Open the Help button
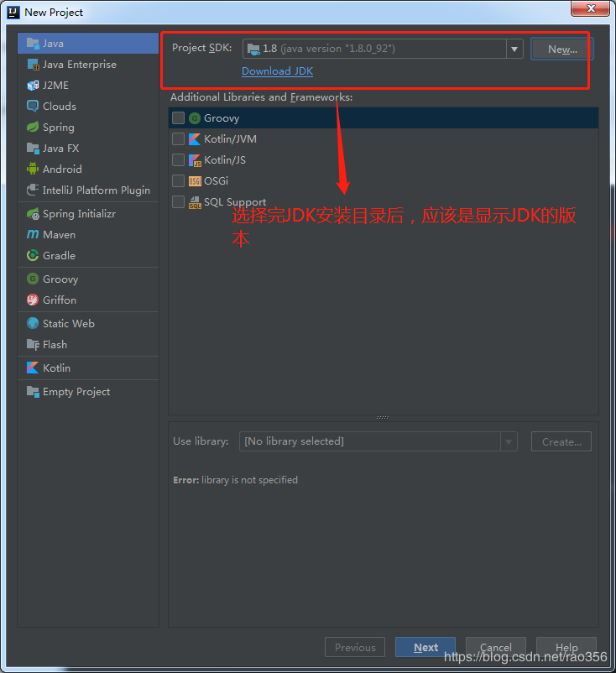The width and height of the screenshot is (616, 673). (x=566, y=647)
